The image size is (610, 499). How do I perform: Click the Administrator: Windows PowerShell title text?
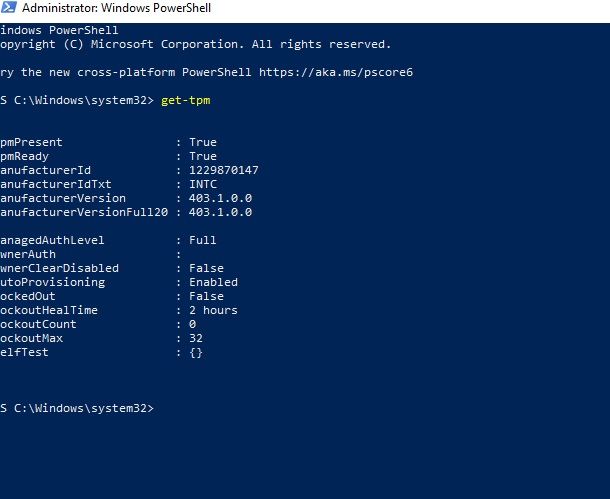click(116, 8)
